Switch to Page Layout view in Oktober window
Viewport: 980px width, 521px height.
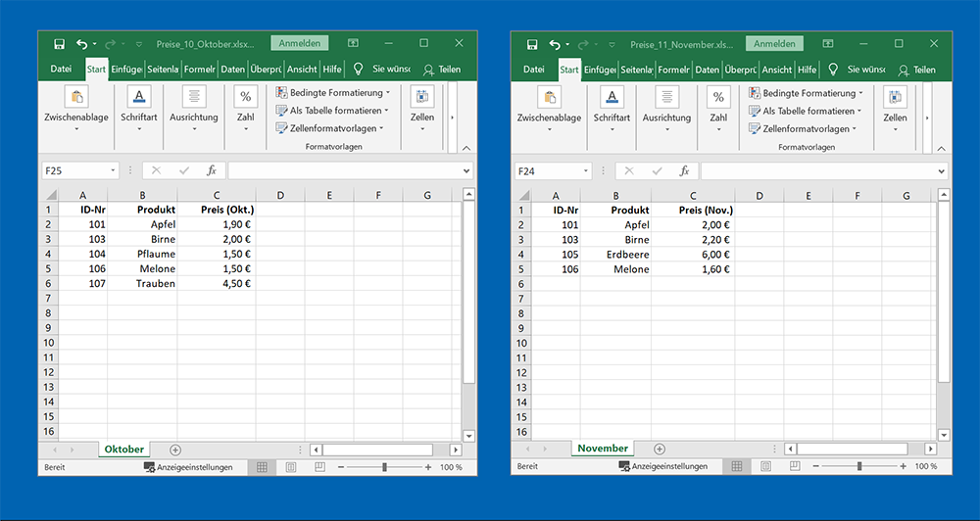tap(291, 467)
